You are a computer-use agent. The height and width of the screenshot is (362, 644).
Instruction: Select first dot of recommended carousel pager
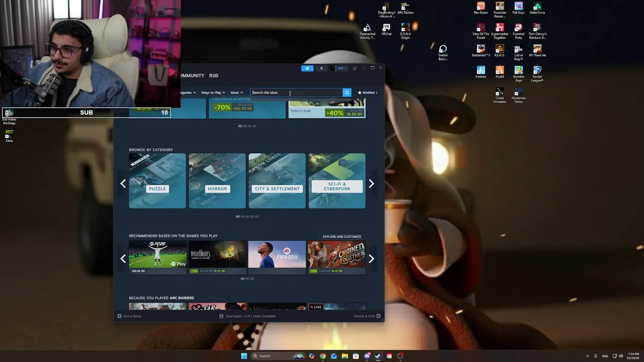click(243, 279)
